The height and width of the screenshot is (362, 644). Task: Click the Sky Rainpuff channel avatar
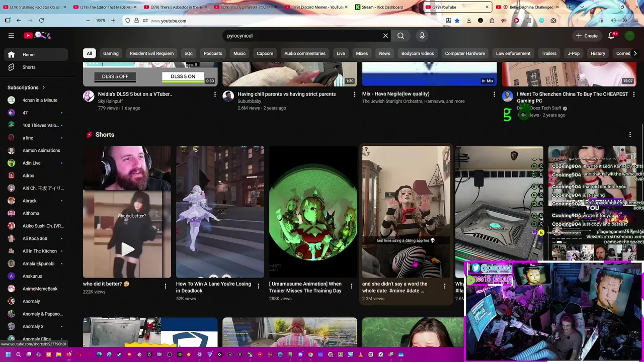(x=89, y=96)
